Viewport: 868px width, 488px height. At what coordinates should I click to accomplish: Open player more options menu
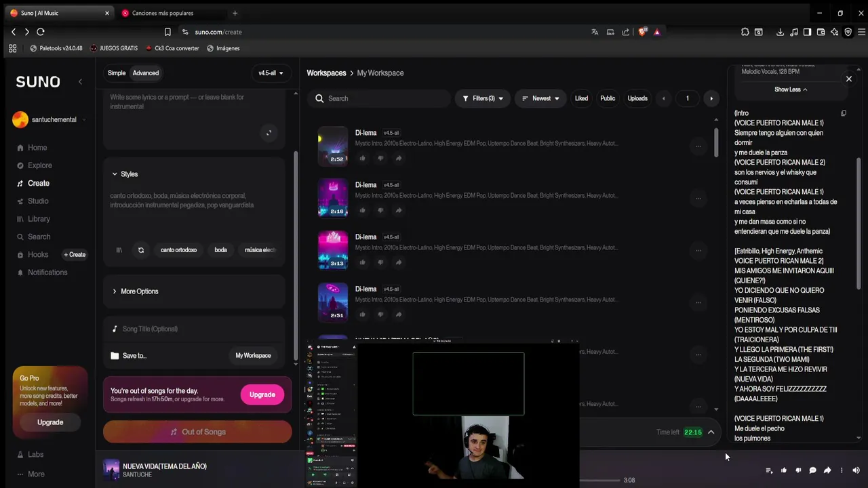point(842,470)
